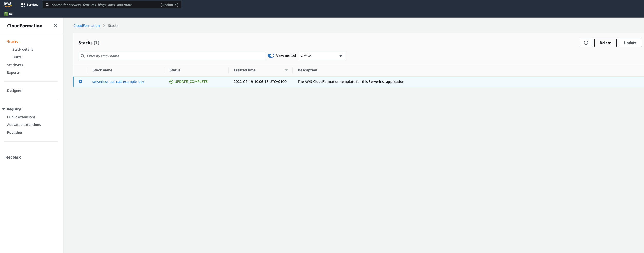Click the CloudFormation sidebar title
Image resolution: width=644 pixels, height=253 pixels.
tap(25, 26)
